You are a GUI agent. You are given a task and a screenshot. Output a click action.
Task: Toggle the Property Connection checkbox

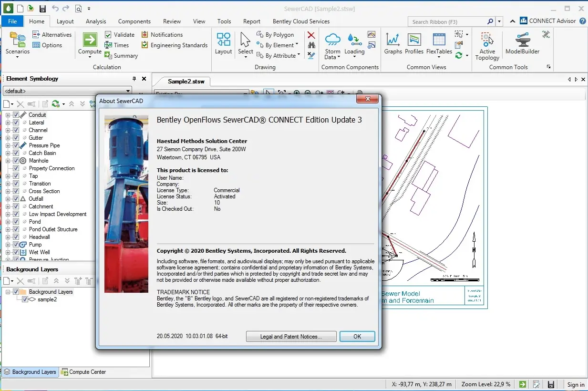(x=16, y=168)
